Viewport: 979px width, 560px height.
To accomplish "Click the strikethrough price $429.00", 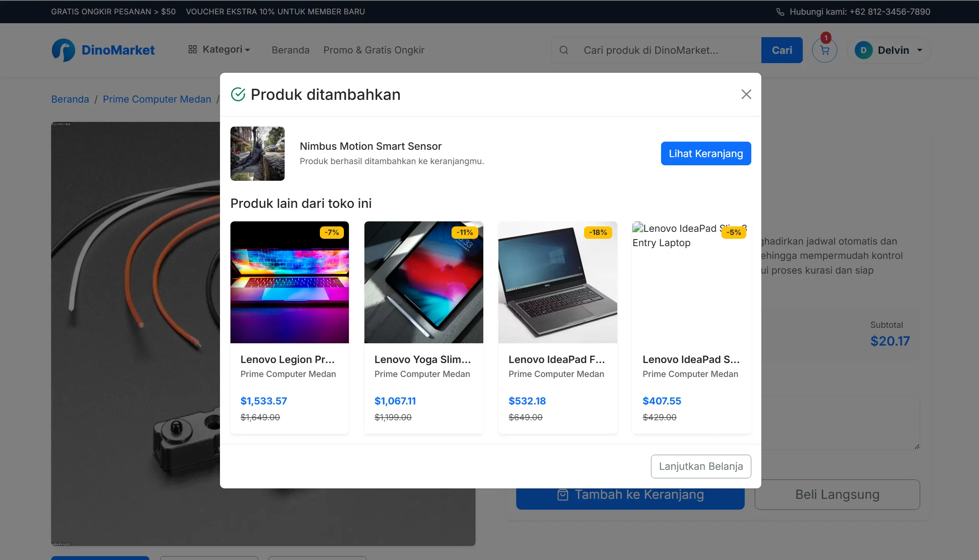I will point(659,417).
